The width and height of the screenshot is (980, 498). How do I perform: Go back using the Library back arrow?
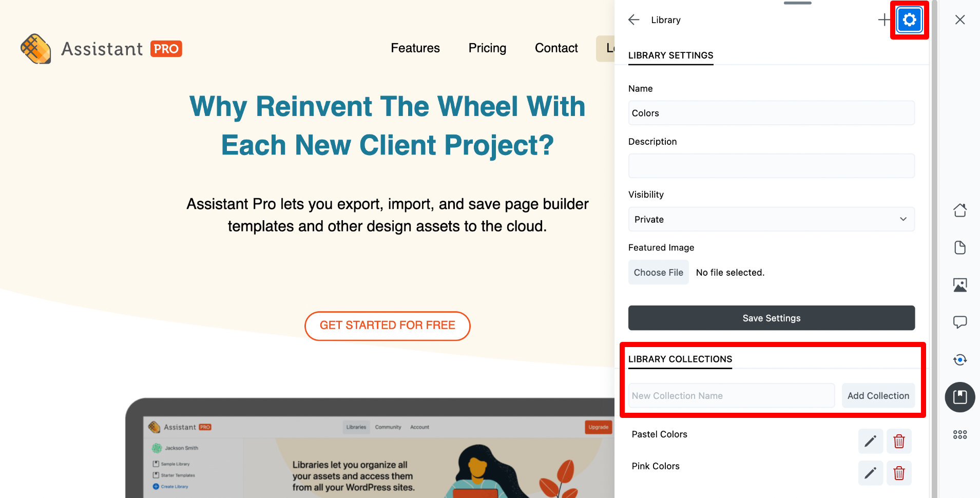[633, 20]
